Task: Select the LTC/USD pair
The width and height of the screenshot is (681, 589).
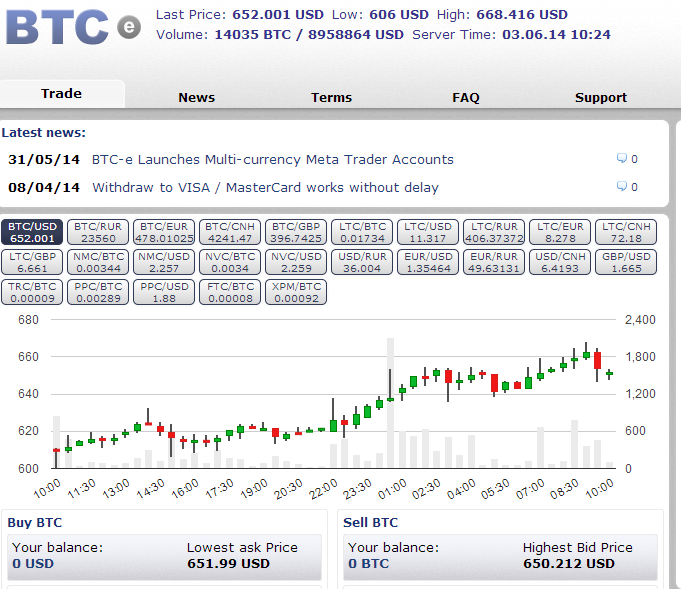Action: 428,232
